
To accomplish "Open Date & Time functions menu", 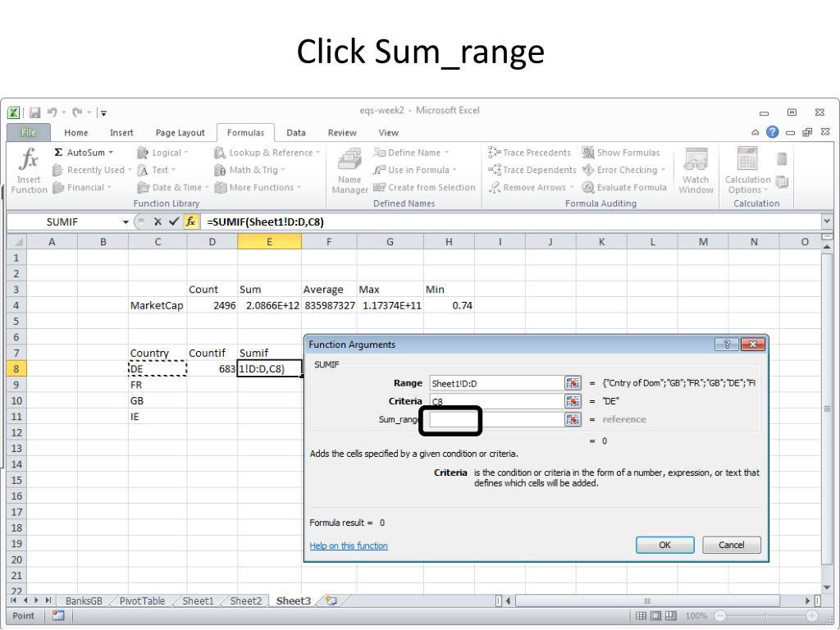I will (173, 188).
